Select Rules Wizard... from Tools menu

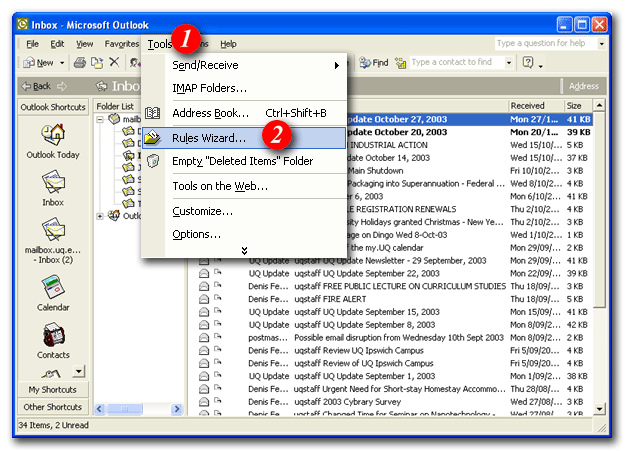point(209,137)
